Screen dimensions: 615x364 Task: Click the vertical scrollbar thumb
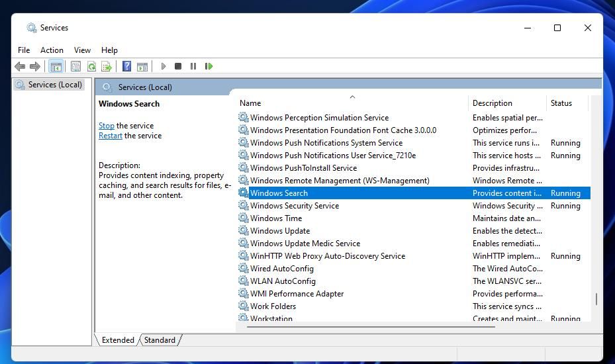pyautogui.click(x=596, y=299)
